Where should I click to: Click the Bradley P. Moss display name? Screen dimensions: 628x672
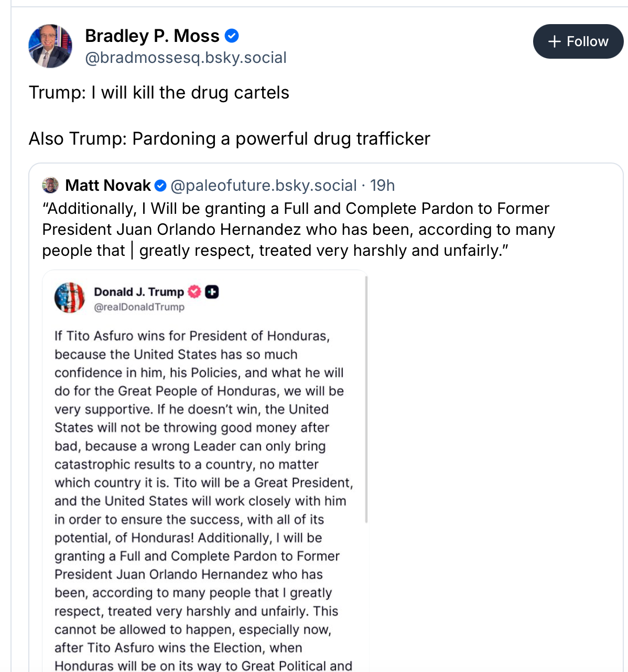click(152, 36)
